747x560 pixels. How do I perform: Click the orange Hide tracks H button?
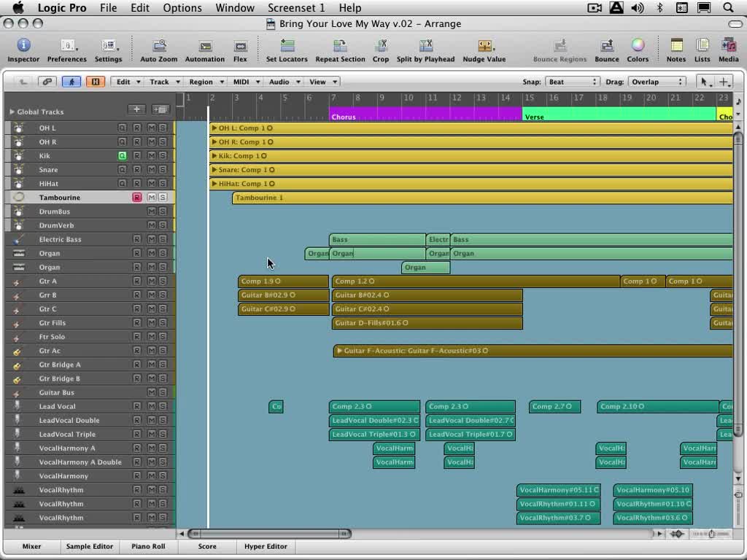click(x=96, y=82)
